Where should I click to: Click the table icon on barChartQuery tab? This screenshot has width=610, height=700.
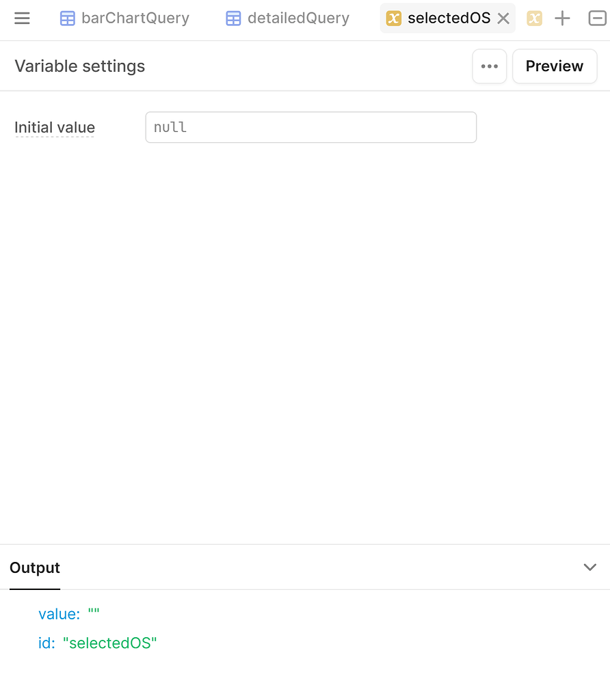coord(67,18)
